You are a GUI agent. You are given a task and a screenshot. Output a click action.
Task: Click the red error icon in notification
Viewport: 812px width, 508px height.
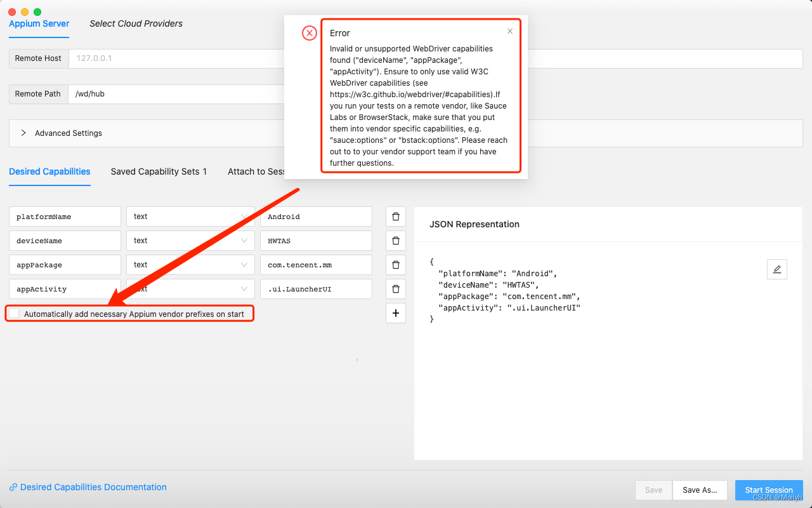310,33
